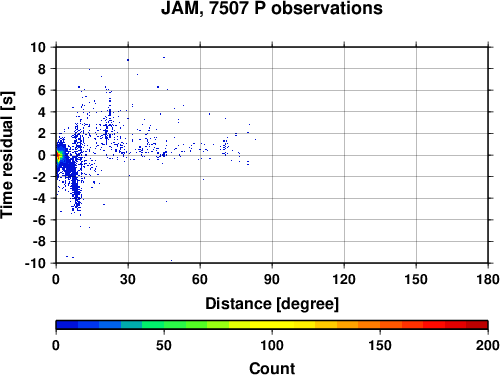Click y-axis tick label '6'
Viewport: 500px width, 375px height.
click(x=42, y=90)
